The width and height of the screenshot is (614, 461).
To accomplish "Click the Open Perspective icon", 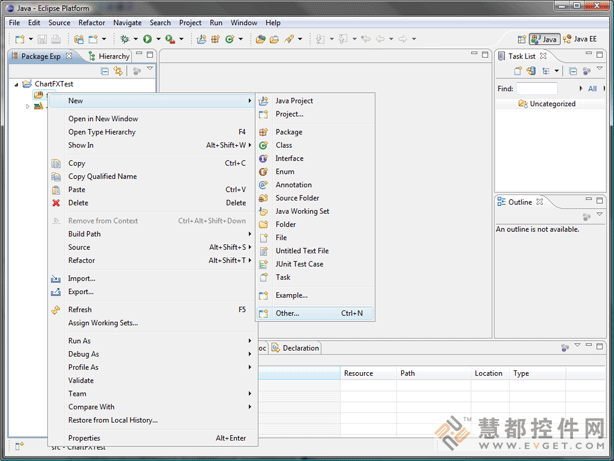I will pos(522,39).
